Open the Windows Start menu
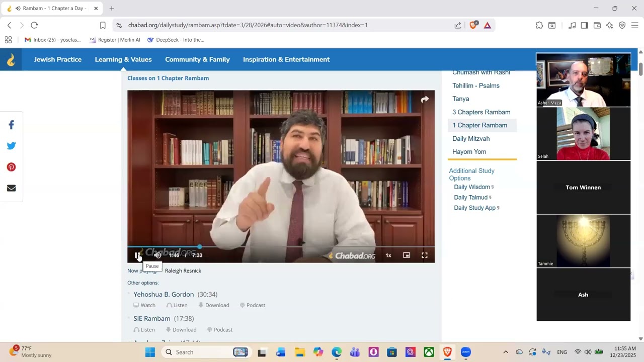Screen dimensions: 644x362 tap(150, 352)
